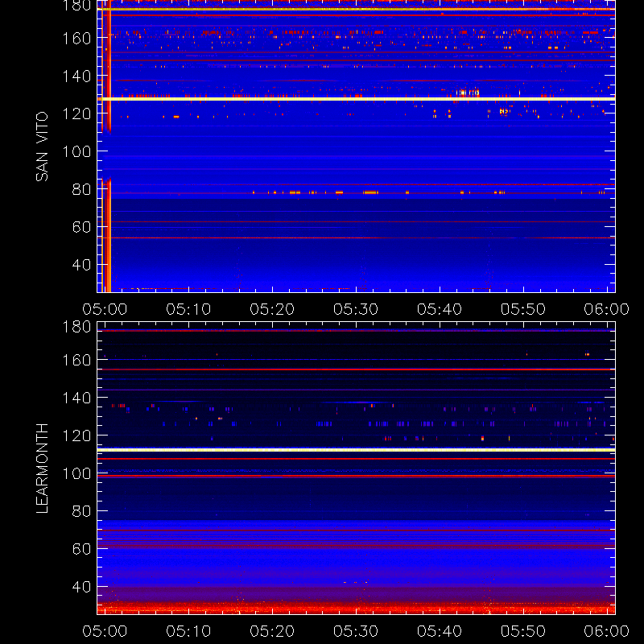Select the 180 tick label on the Learmonth plot
644x644 pixels.
(76, 327)
